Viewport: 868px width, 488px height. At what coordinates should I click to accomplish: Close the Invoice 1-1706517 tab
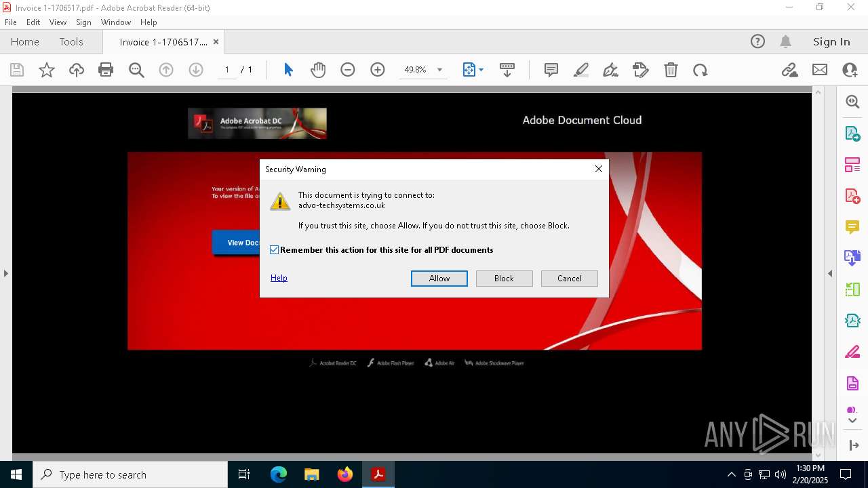coord(216,42)
